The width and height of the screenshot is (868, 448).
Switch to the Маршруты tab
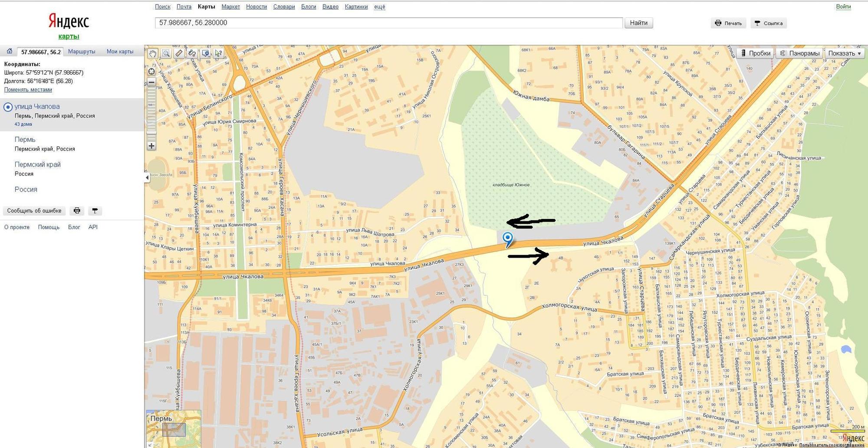(x=82, y=52)
